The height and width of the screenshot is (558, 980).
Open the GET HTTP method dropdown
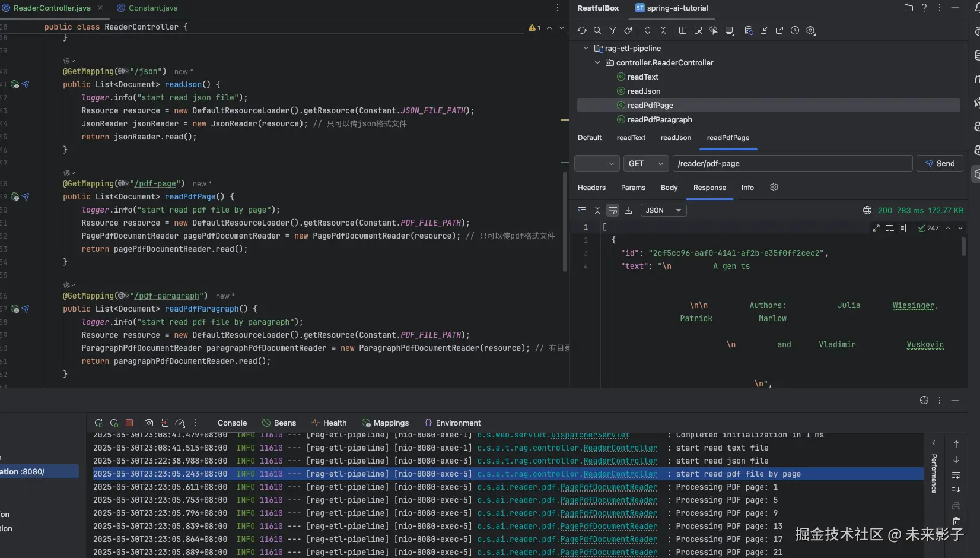coord(645,163)
